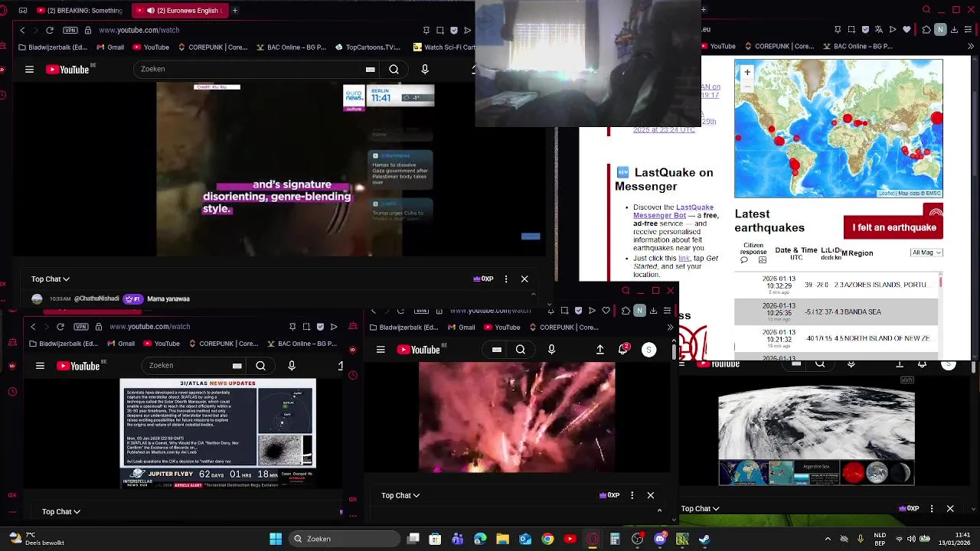Start voice search in 3I/ATLAS window
980x551 pixels.
(x=292, y=366)
